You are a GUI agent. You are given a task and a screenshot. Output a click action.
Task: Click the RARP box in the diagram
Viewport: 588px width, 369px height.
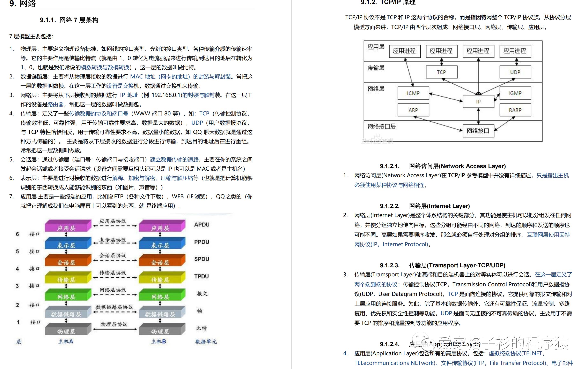(x=515, y=110)
